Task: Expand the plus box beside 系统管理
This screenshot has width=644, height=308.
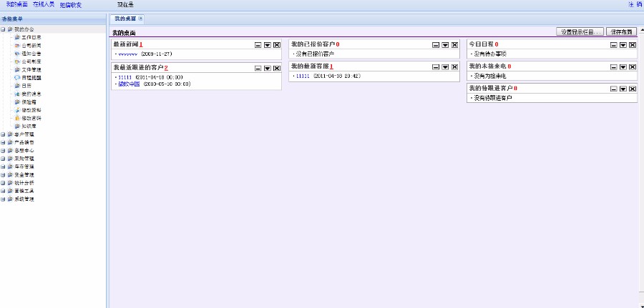Action: (x=4, y=199)
